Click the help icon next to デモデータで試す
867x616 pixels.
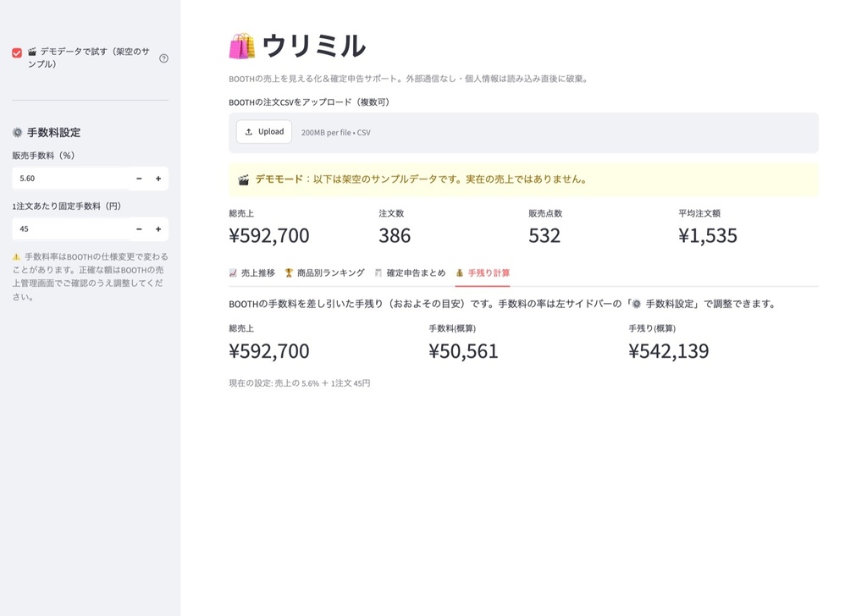(x=163, y=58)
